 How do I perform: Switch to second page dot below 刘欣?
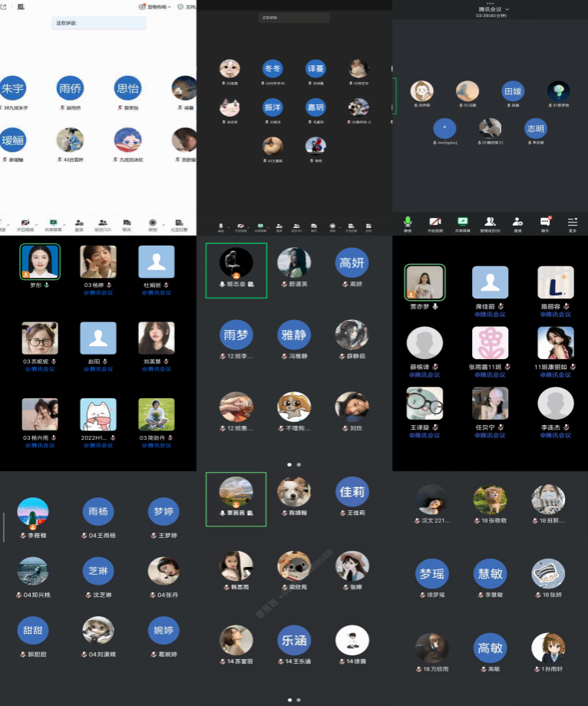[299, 464]
